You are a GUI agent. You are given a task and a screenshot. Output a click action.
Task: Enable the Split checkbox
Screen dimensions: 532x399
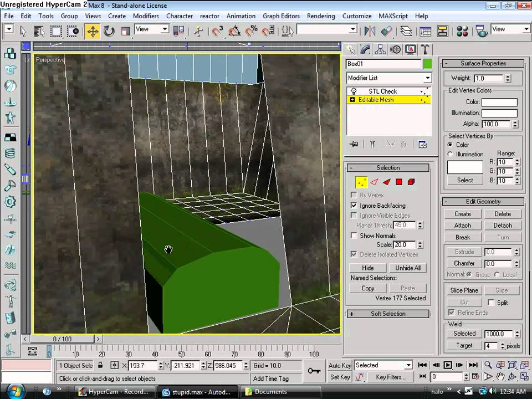[490, 303]
